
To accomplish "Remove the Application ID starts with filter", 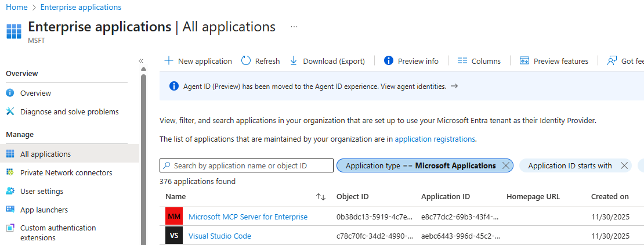I will pyautogui.click(x=624, y=165).
